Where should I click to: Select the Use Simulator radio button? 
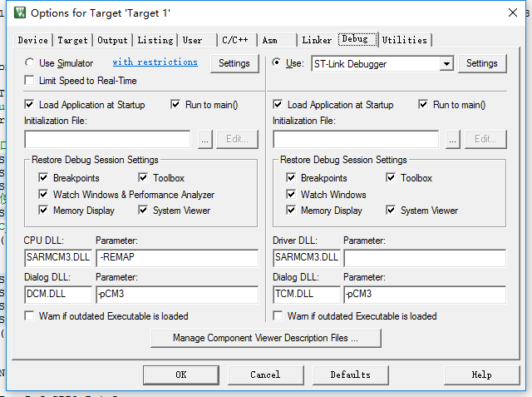point(30,62)
